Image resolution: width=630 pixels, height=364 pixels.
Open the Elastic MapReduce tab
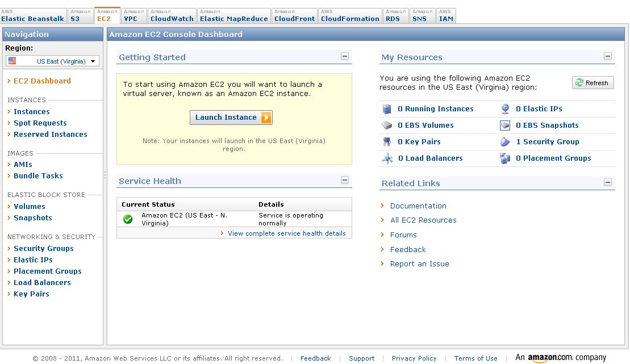(234, 16)
